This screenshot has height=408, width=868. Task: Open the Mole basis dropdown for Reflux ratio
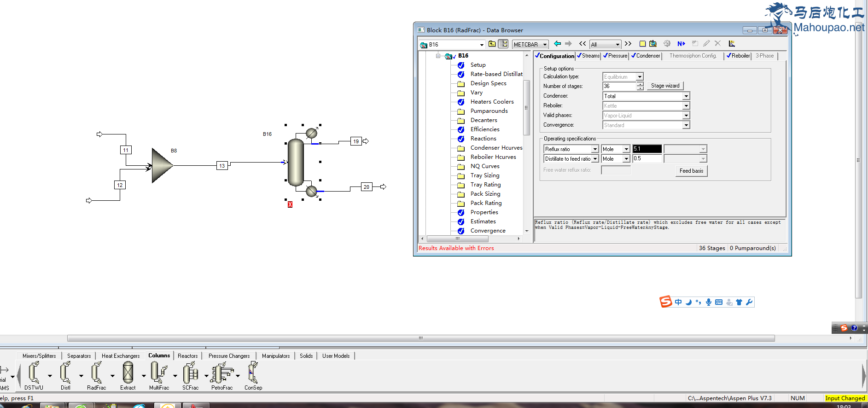626,149
